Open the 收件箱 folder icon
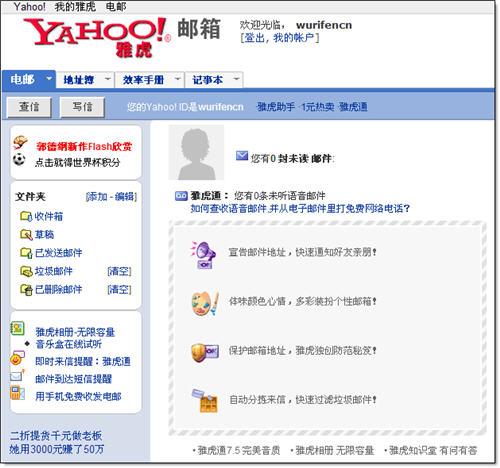Viewport: 500px width, 468px height. (x=26, y=216)
